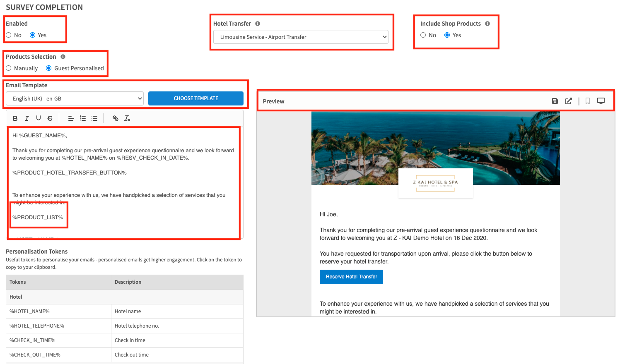Apply italic formatting in the editor
620x364 pixels.
[27, 118]
